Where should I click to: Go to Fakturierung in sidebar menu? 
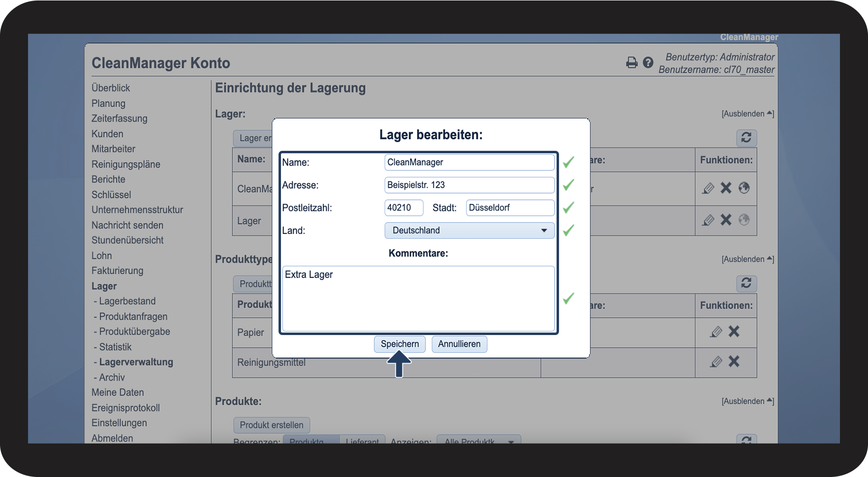[x=117, y=271]
